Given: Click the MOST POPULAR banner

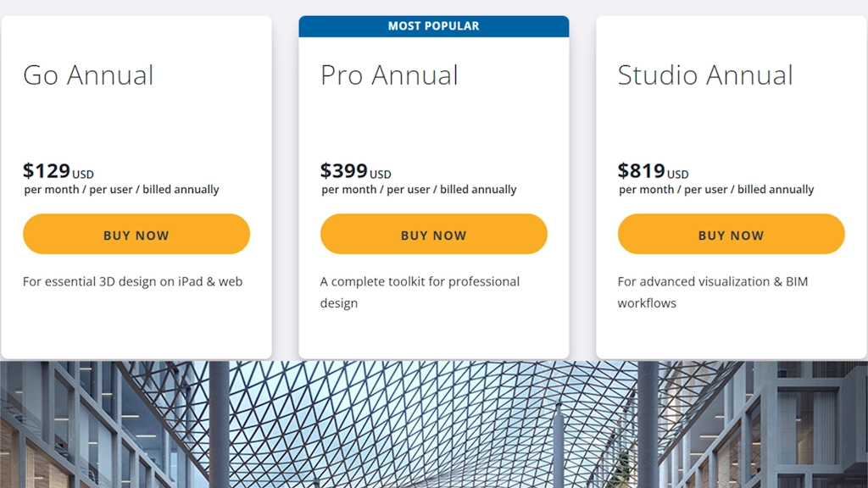Looking at the screenshot, I should pos(433,26).
